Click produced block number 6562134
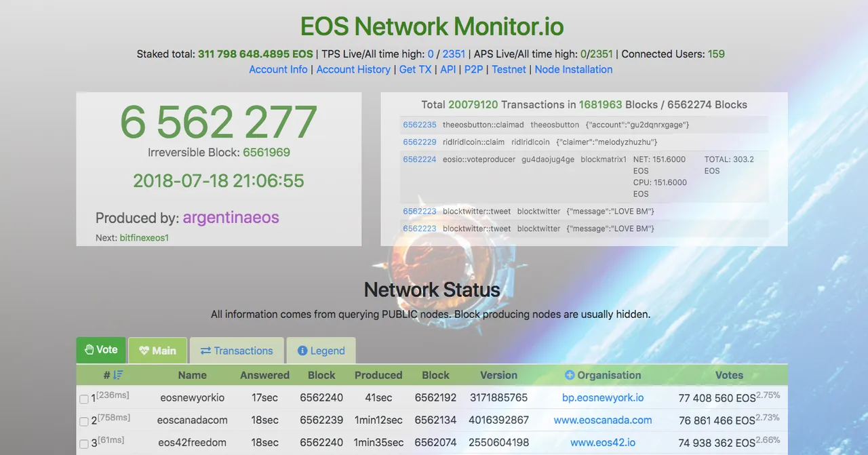 435,420
